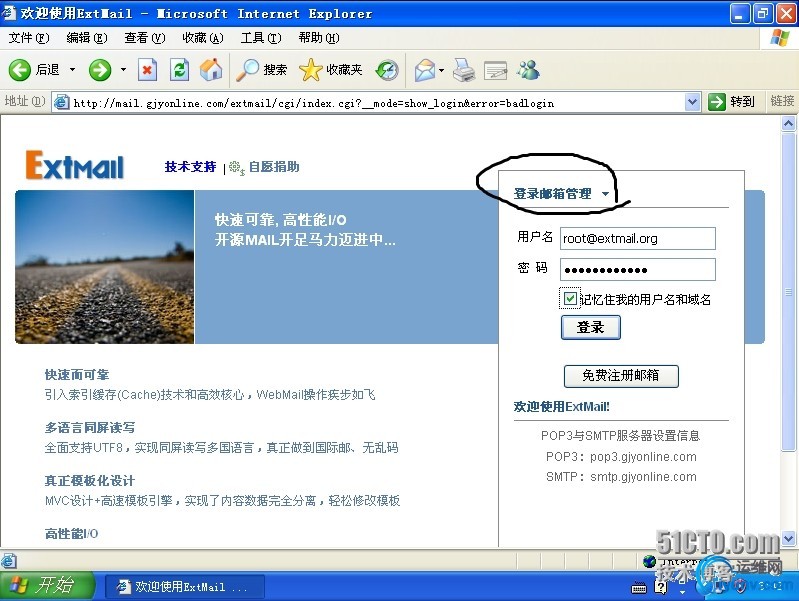
Task: Open the address bar URL dropdown
Action: click(691, 102)
